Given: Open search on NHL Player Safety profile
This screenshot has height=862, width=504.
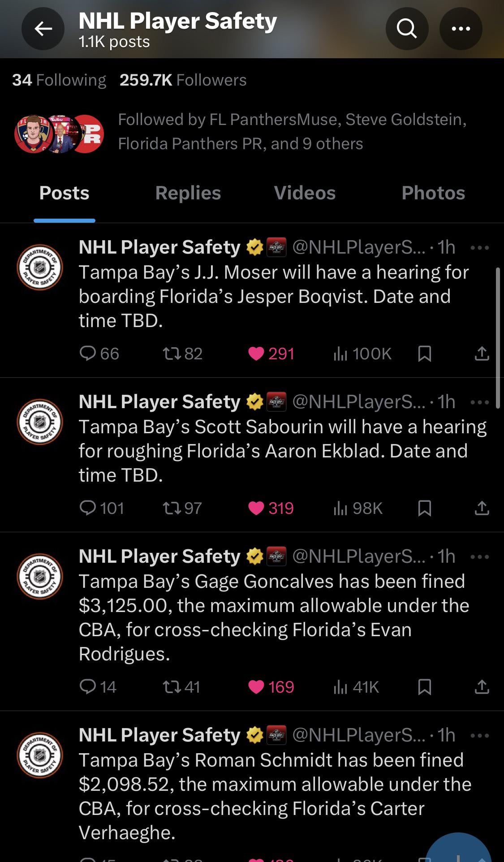Looking at the screenshot, I should [407, 29].
